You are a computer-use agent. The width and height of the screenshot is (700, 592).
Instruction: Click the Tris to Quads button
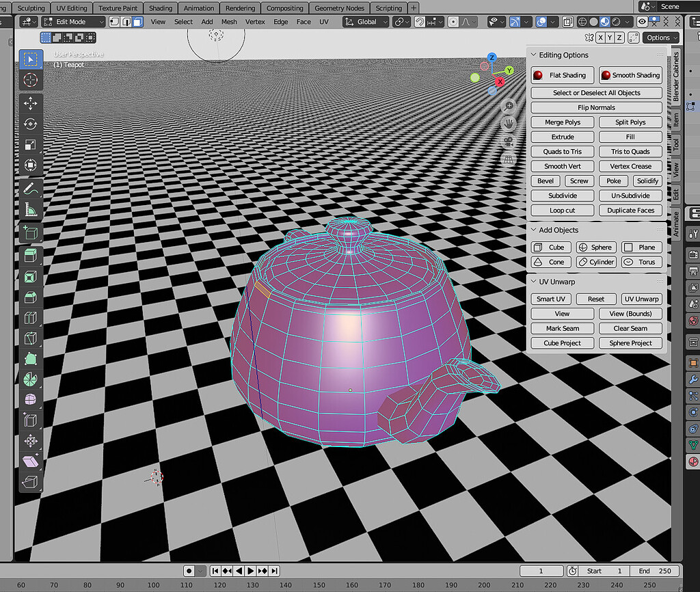pyautogui.click(x=630, y=151)
